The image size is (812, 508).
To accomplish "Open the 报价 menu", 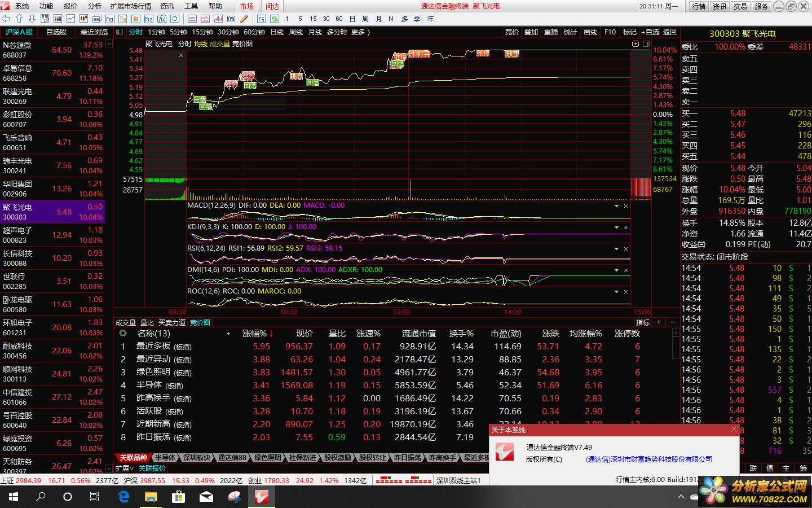I will (70, 6).
